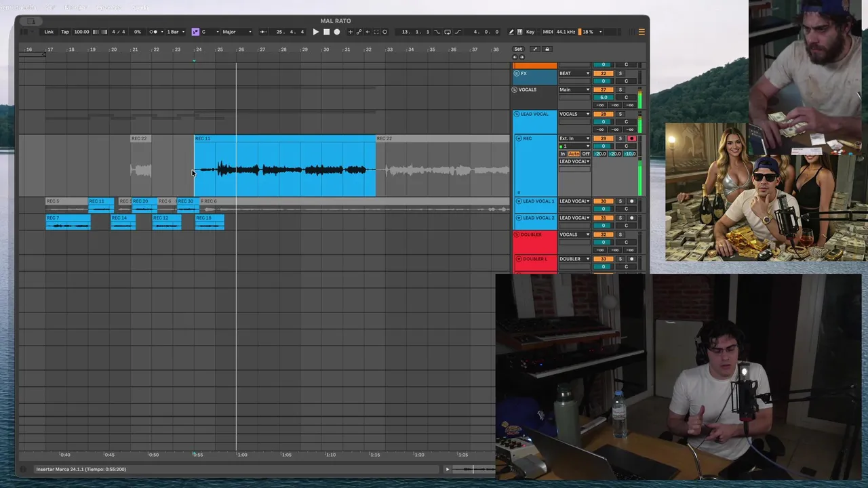The image size is (868, 488).
Task: Click the bottom status bar play icon
Action: coord(447,469)
